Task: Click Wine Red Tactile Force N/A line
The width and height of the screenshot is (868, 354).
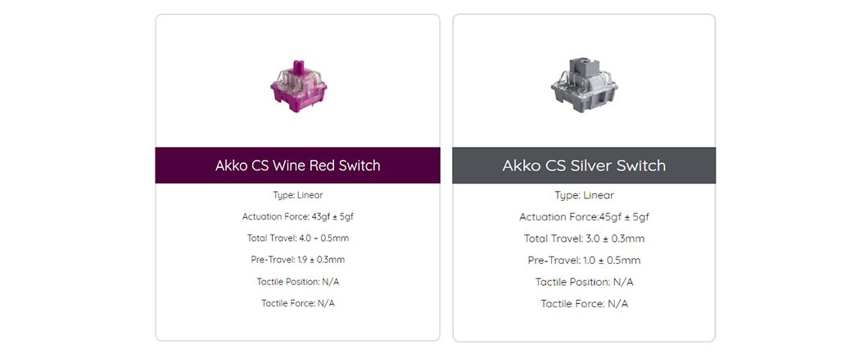Action: [x=297, y=303]
